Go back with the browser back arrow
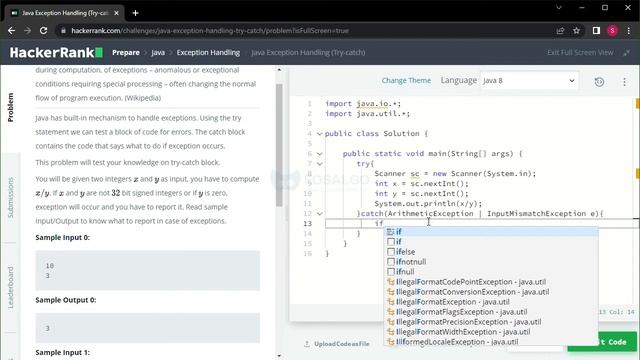This screenshot has height=360, width=640. tap(11, 31)
